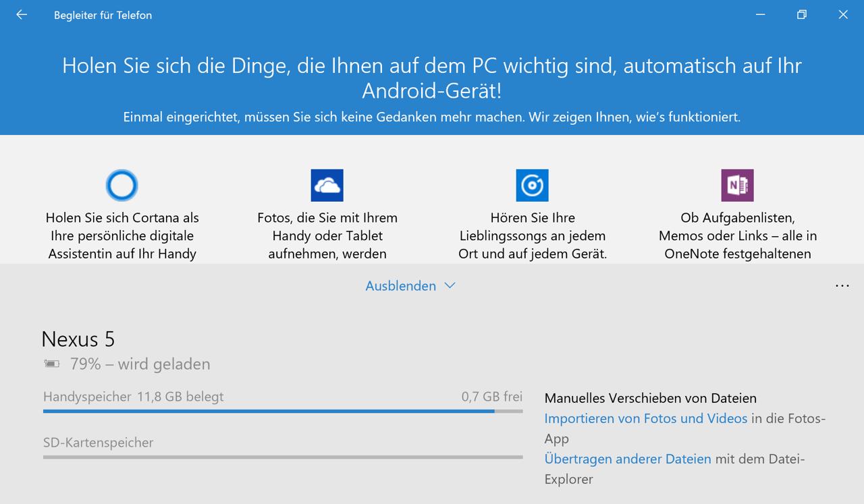The image size is (864, 504).
Task: Click the Lieblingssongs music description text
Action: [x=532, y=236]
